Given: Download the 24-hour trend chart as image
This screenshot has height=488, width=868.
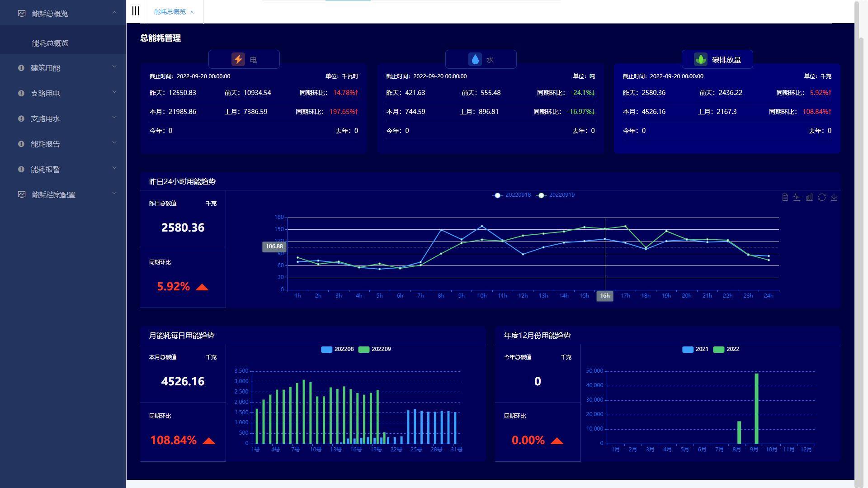Looking at the screenshot, I should pos(834,197).
